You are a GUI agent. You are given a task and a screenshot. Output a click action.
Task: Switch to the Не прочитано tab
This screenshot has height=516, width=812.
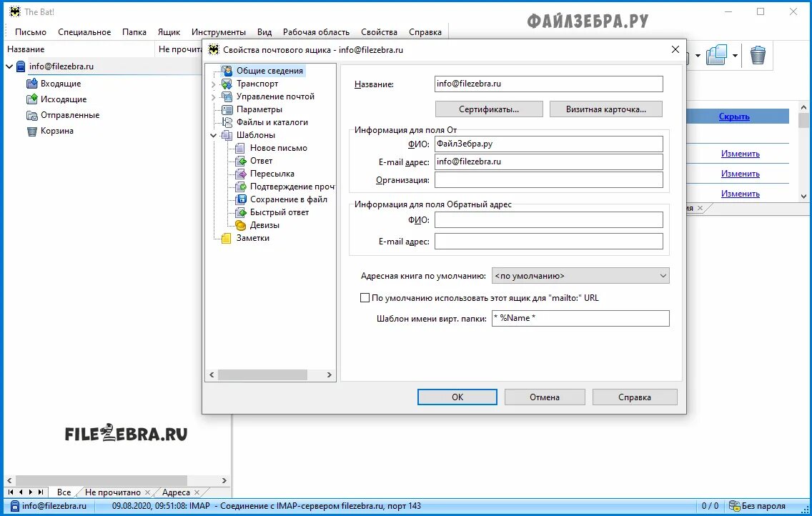[x=113, y=492]
